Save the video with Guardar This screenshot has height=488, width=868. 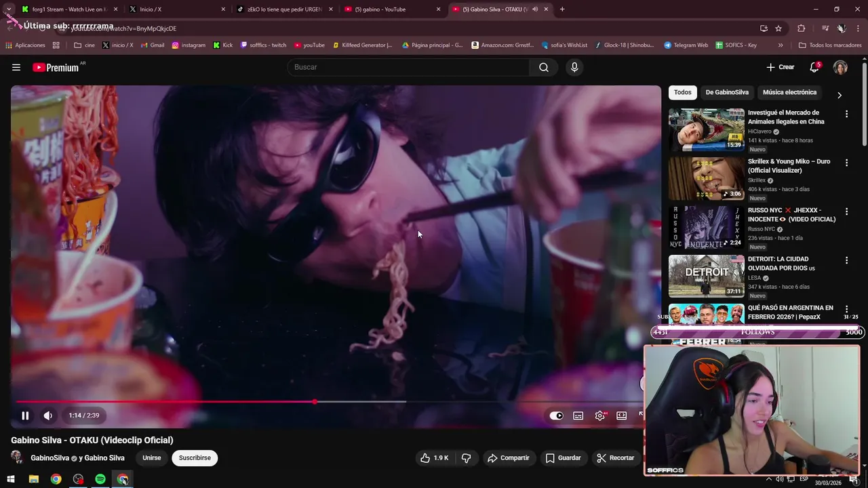563,458
